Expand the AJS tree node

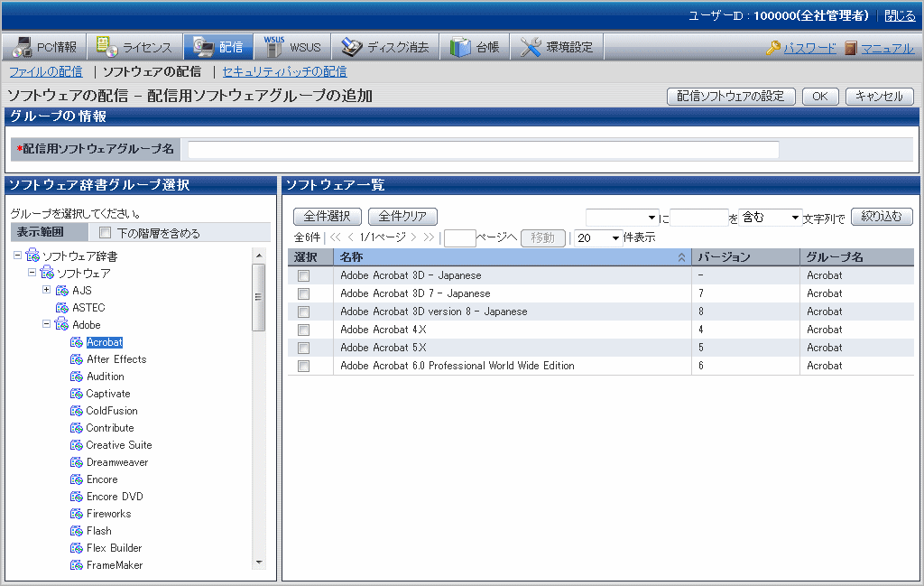point(47,290)
